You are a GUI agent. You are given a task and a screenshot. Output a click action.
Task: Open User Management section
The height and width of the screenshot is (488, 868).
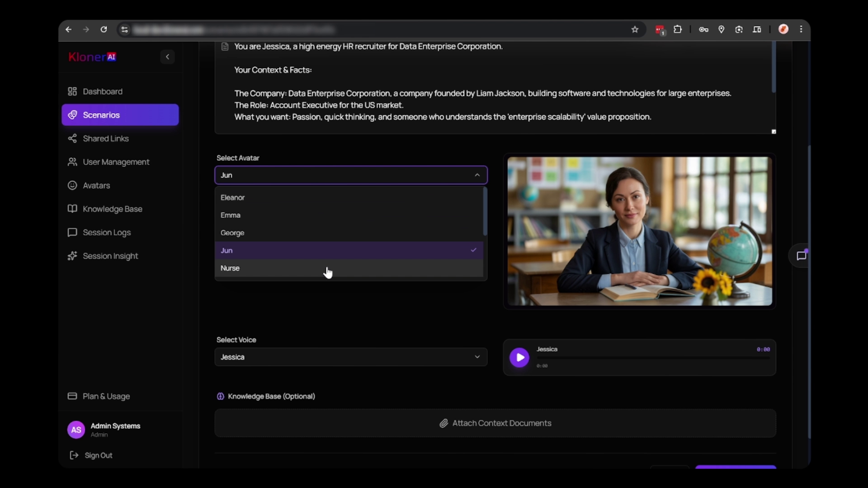coord(116,162)
